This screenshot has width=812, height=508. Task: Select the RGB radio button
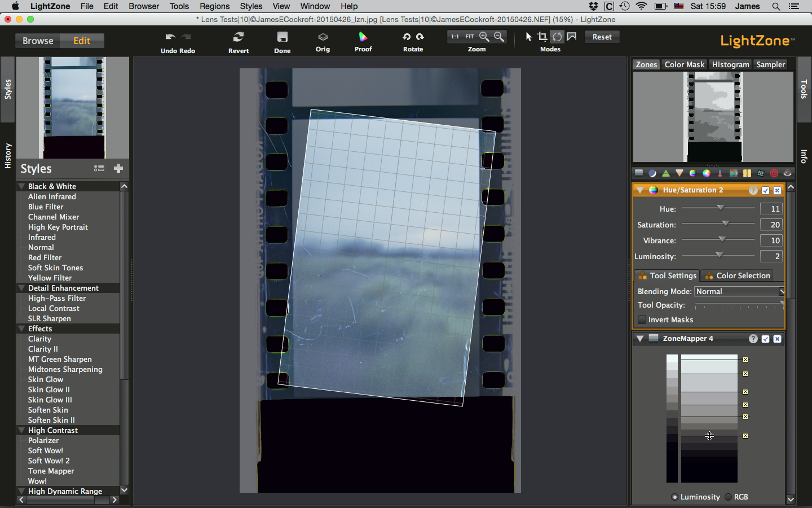[729, 497]
